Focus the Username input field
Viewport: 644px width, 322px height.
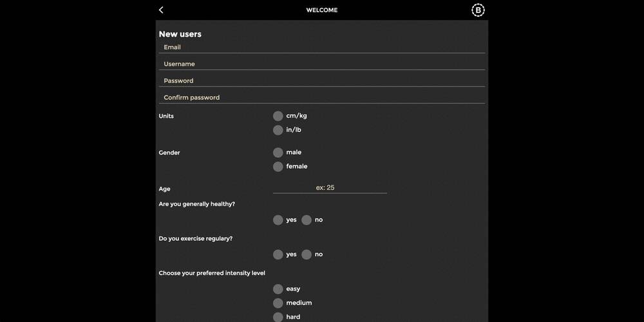[x=321, y=64]
